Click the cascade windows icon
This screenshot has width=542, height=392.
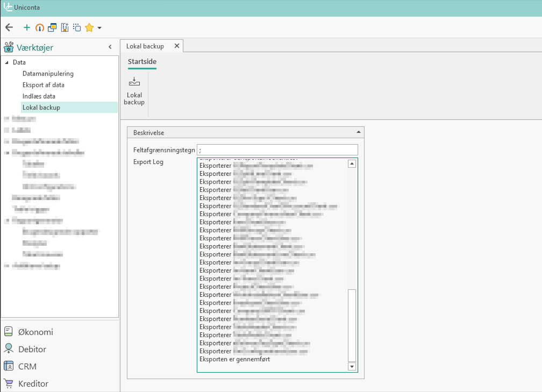click(52, 27)
